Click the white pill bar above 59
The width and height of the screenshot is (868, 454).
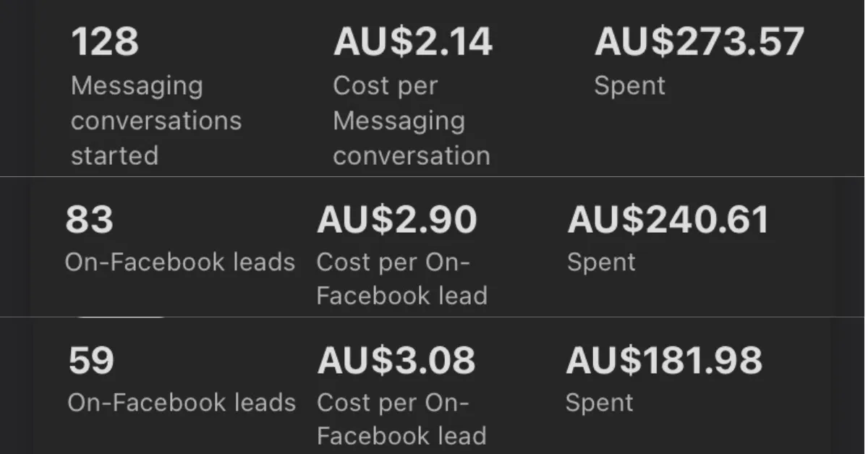(x=120, y=317)
